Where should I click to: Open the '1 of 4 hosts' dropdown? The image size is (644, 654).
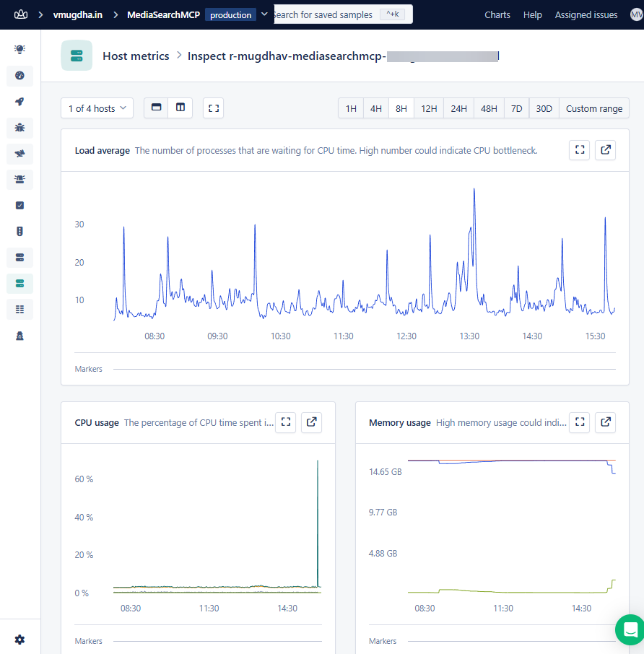[97, 107]
